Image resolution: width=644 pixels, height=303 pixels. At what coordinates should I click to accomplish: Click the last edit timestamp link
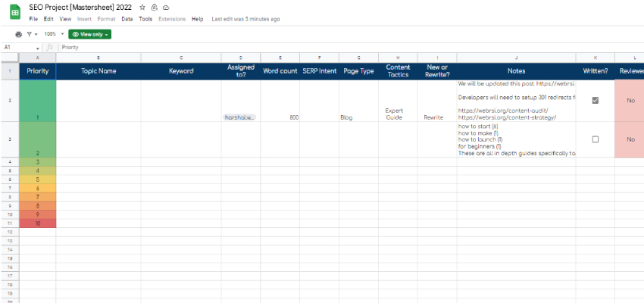pos(245,18)
